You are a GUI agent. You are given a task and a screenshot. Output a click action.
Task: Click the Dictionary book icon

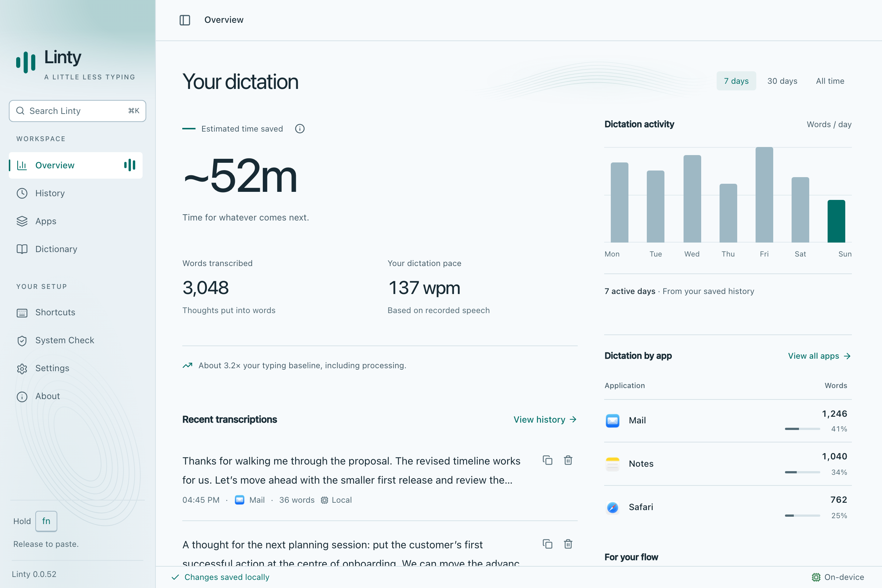22,249
